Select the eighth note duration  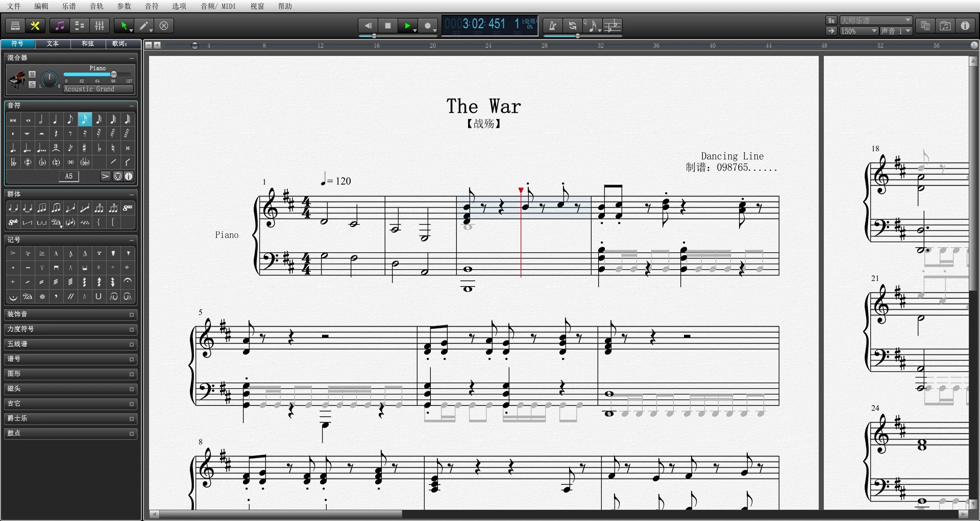tap(70, 120)
